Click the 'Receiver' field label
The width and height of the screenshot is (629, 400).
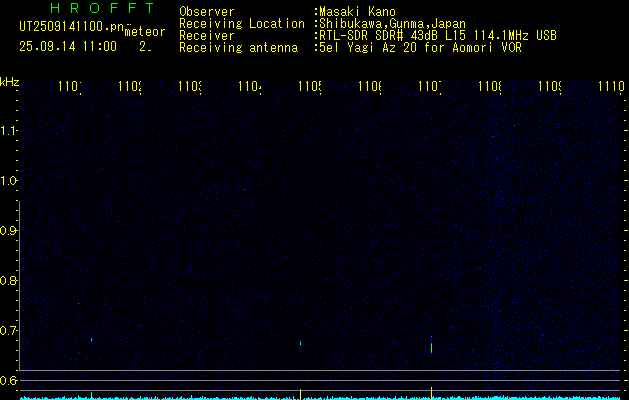(x=207, y=36)
